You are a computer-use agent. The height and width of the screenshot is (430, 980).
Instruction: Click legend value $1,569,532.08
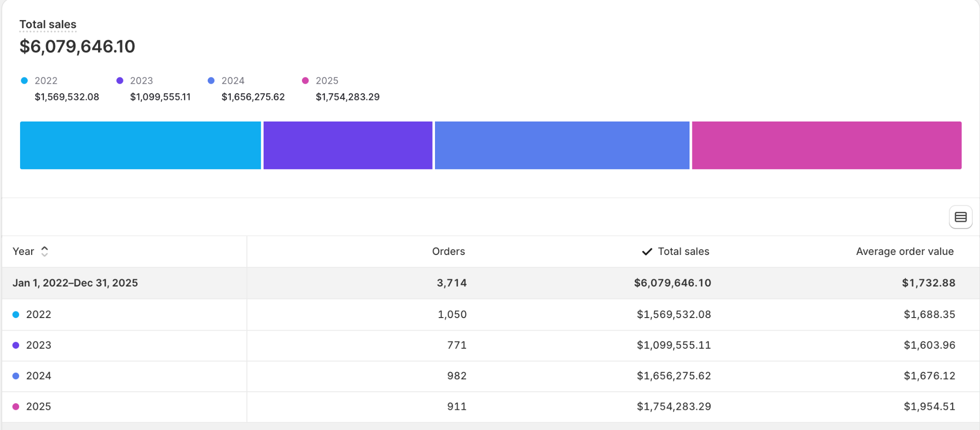67,97
